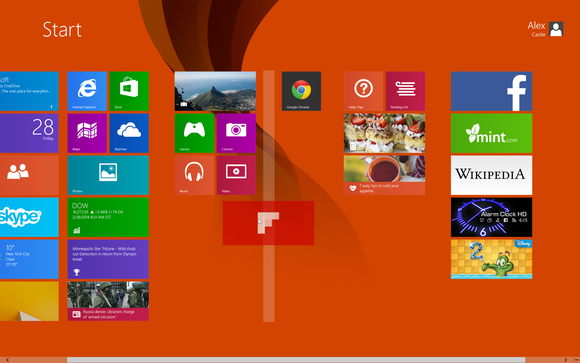The height and width of the screenshot is (363, 580).
Task: Click the zoom-out minus button in corner
Action: [x=577, y=360]
